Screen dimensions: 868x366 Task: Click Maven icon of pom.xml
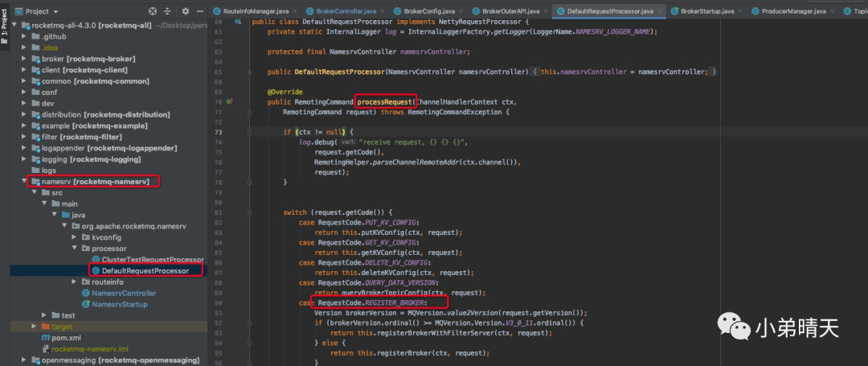click(46, 338)
